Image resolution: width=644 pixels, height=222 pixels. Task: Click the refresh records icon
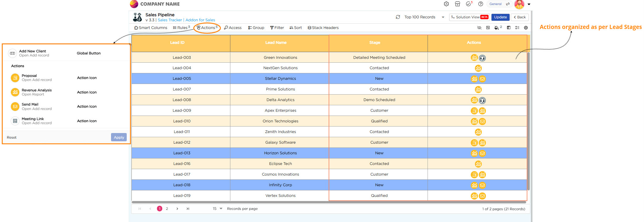[x=398, y=17]
